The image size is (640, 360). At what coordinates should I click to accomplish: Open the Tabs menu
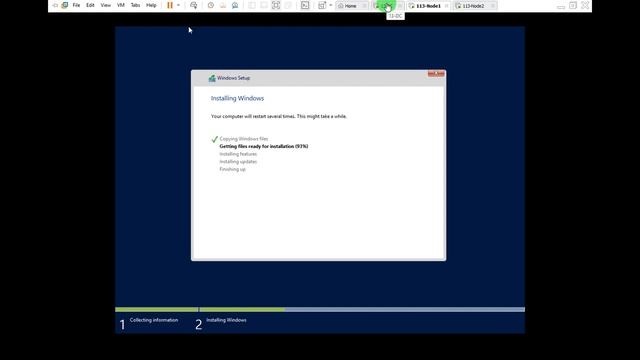136,5
